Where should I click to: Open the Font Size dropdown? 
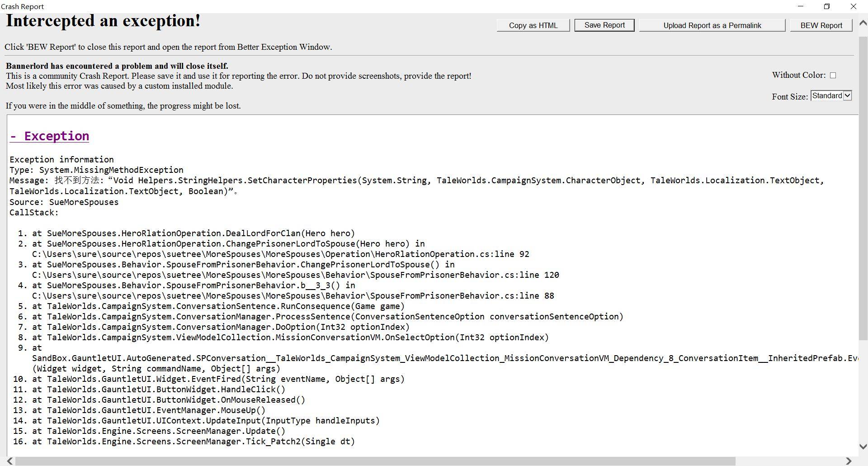click(831, 95)
